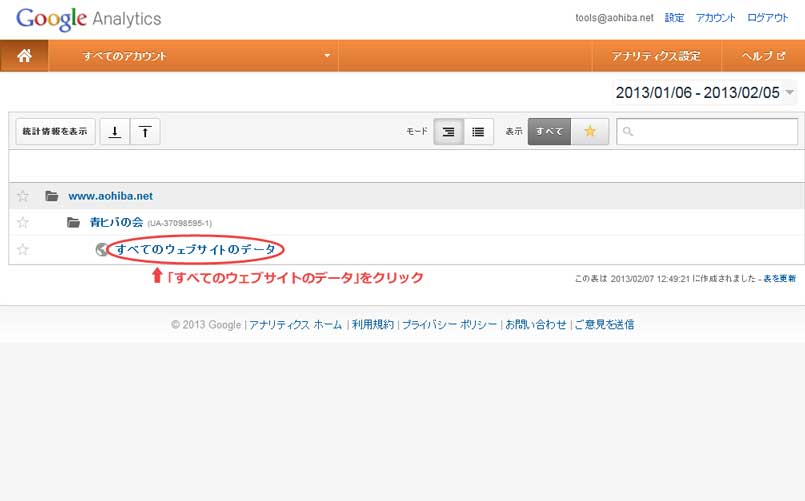
Task: Click the account search field
Action: click(x=707, y=131)
